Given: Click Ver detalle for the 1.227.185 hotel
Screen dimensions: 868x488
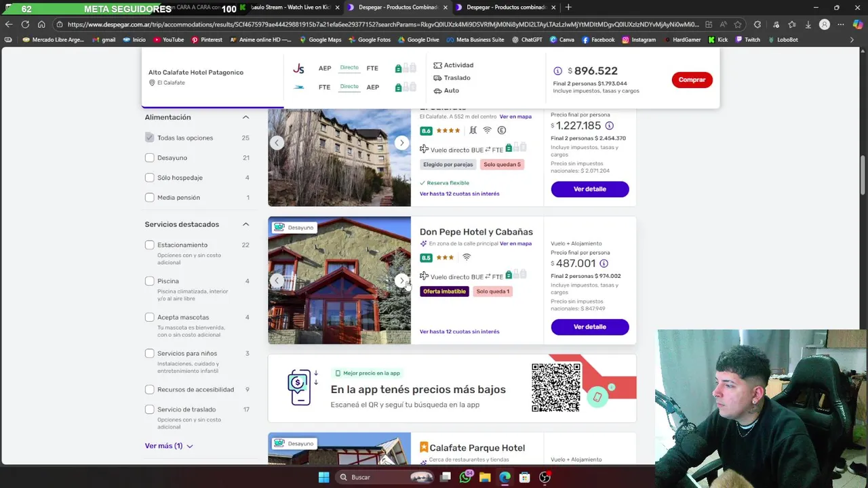Looking at the screenshot, I should (x=590, y=189).
